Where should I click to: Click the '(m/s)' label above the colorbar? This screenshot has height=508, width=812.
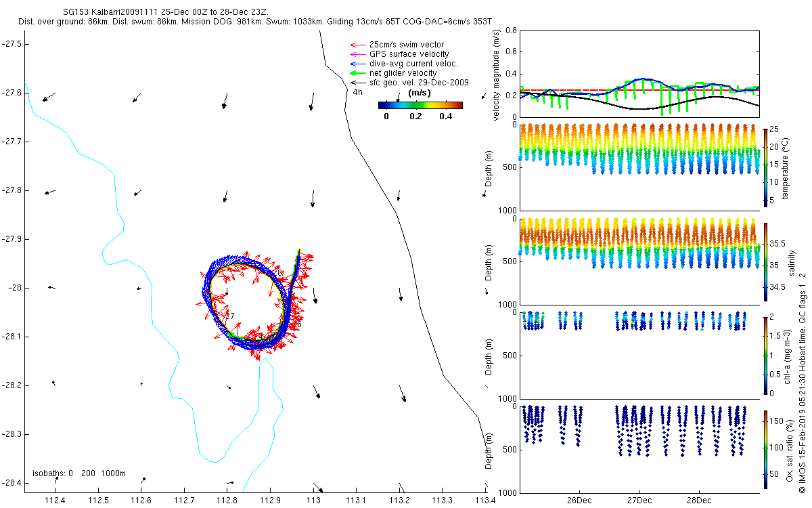point(420,93)
